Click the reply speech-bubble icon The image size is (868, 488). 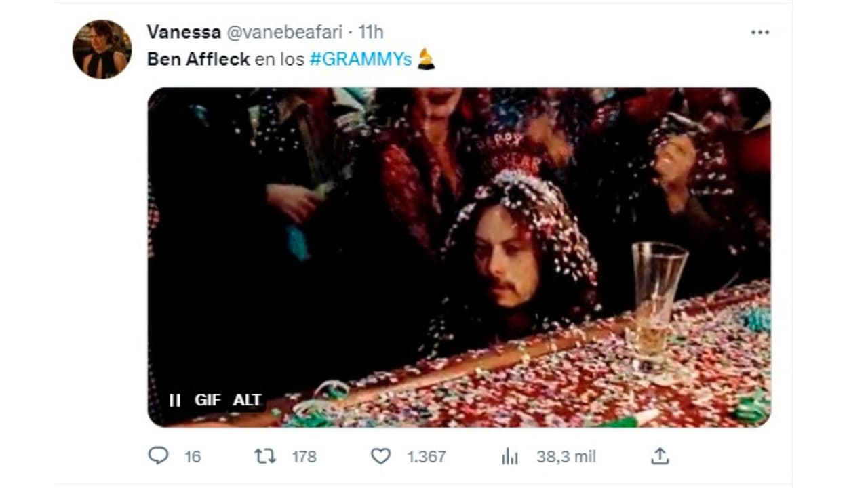click(x=159, y=457)
